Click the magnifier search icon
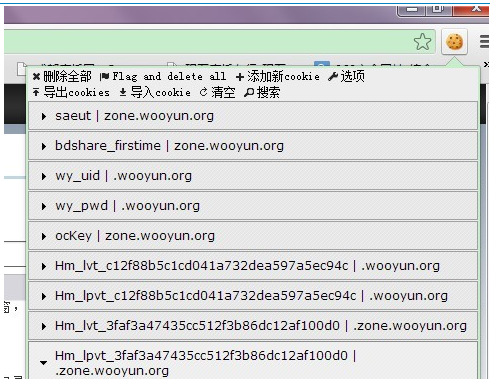 [249, 92]
